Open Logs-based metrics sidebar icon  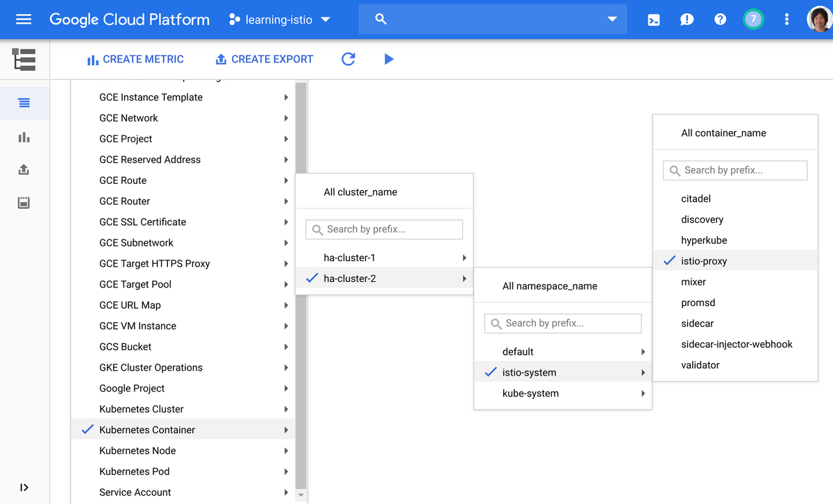[x=24, y=137]
